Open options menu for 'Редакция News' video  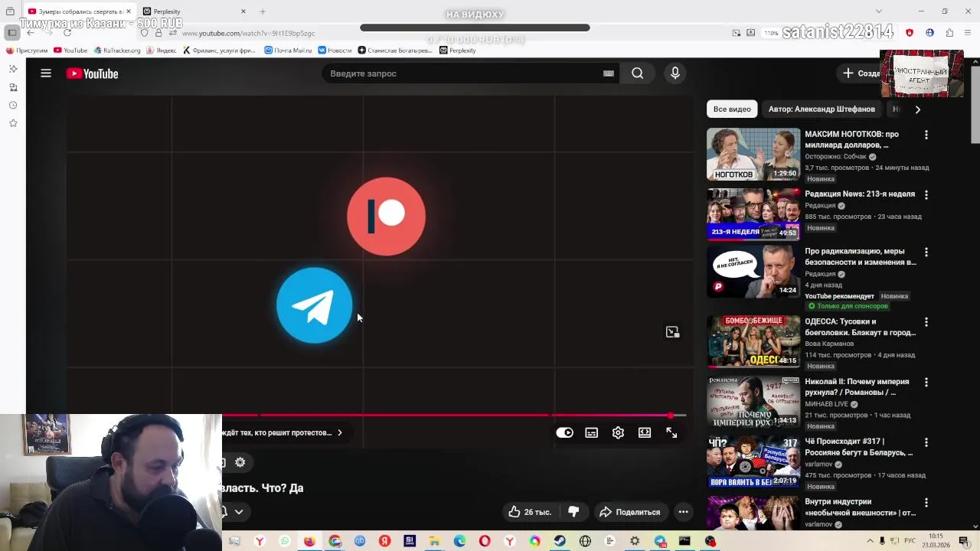926,194
